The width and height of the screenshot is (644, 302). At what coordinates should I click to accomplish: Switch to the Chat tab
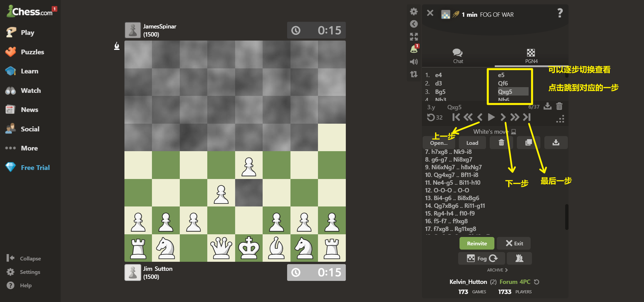(458, 56)
